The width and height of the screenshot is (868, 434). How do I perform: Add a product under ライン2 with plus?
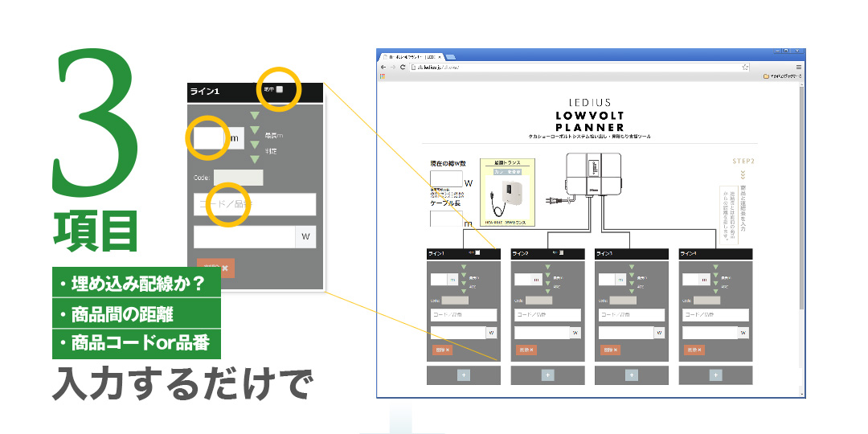tap(547, 375)
